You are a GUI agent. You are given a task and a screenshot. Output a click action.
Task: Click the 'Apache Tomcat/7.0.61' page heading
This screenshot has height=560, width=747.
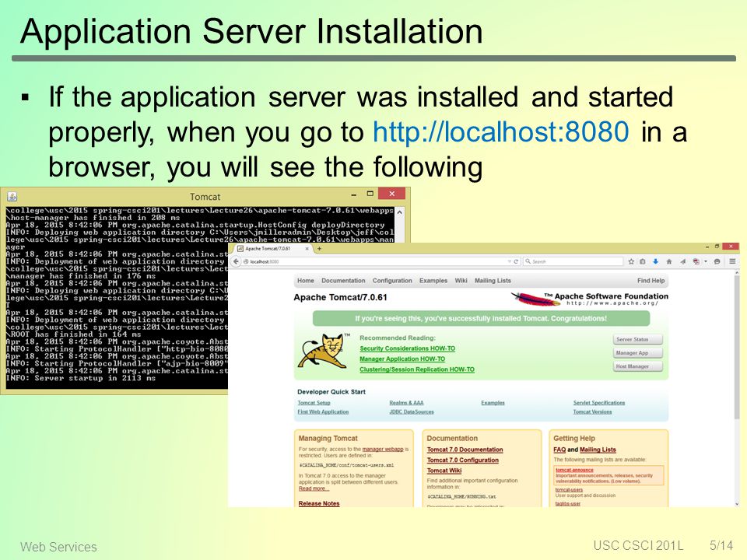click(340, 297)
